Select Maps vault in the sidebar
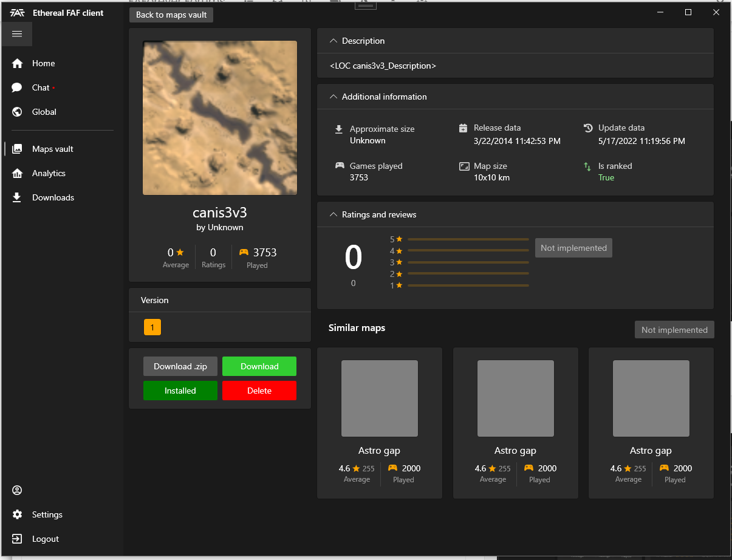 pyautogui.click(x=62, y=149)
